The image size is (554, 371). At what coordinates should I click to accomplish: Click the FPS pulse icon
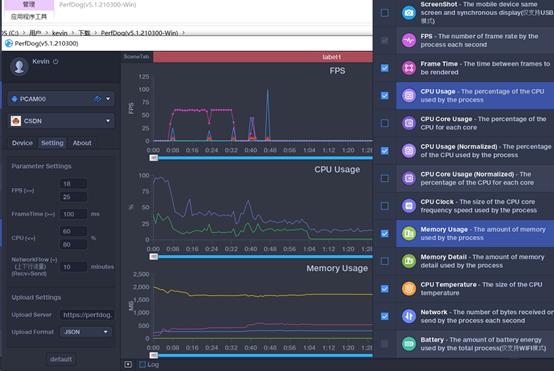[x=409, y=41]
